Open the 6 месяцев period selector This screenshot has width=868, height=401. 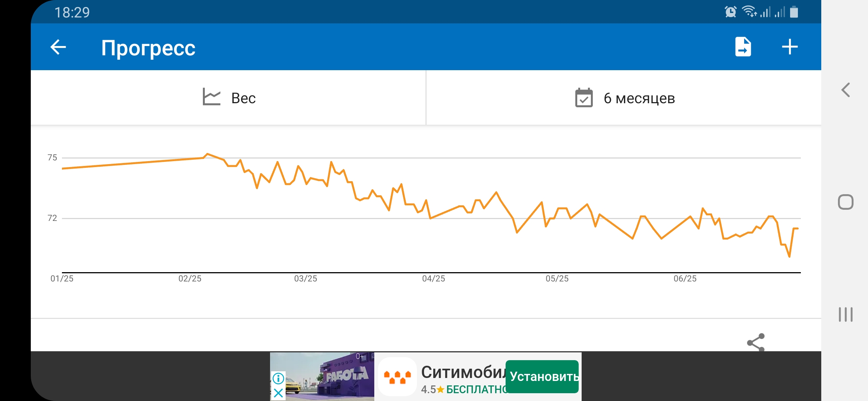(x=624, y=97)
